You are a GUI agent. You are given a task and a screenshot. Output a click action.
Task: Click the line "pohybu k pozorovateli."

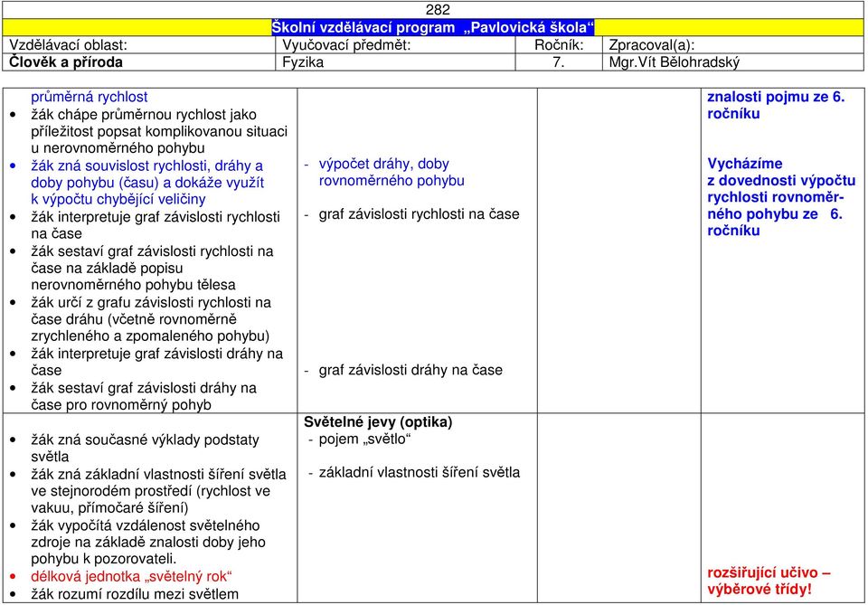tap(103, 559)
